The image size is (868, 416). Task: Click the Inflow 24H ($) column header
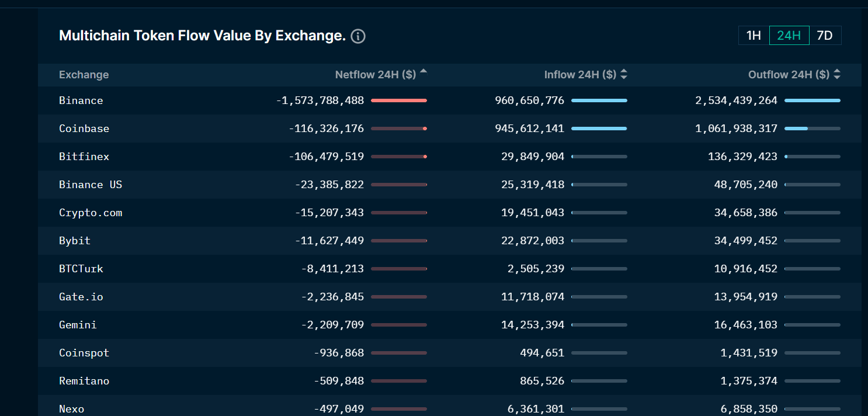pyautogui.click(x=580, y=75)
